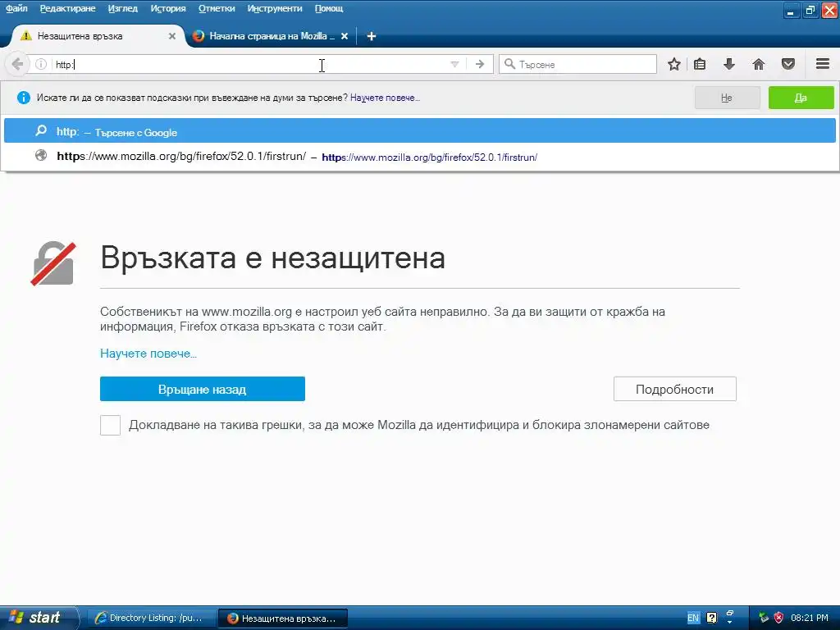The width and height of the screenshot is (840, 630).
Task: Open the Помощ menu
Action: (329, 8)
